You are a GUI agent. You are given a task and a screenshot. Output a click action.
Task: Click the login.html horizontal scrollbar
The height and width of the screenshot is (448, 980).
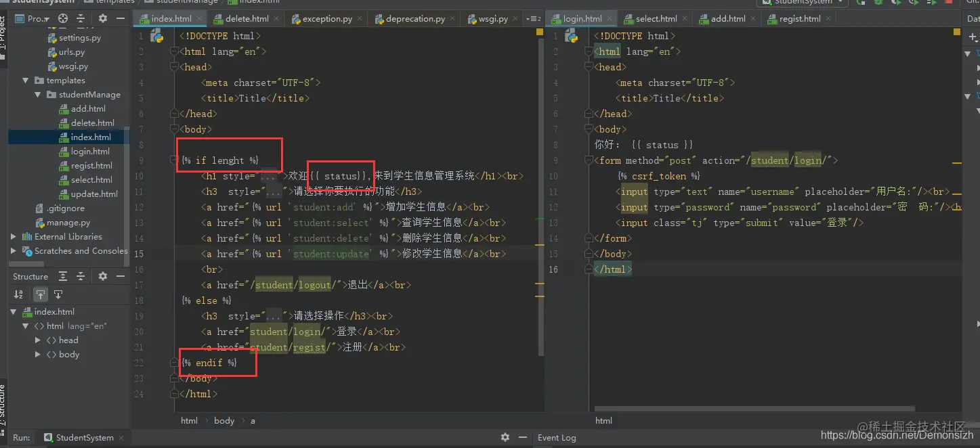click(x=755, y=409)
